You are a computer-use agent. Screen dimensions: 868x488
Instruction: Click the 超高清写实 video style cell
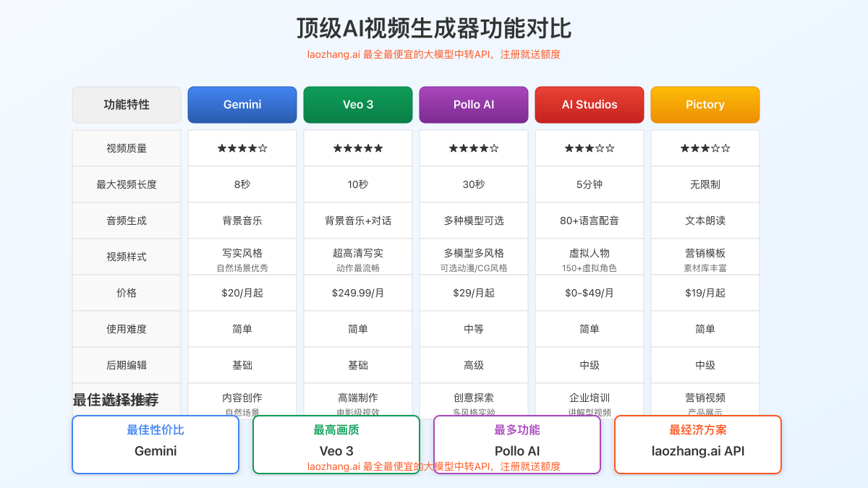[358, 257]
